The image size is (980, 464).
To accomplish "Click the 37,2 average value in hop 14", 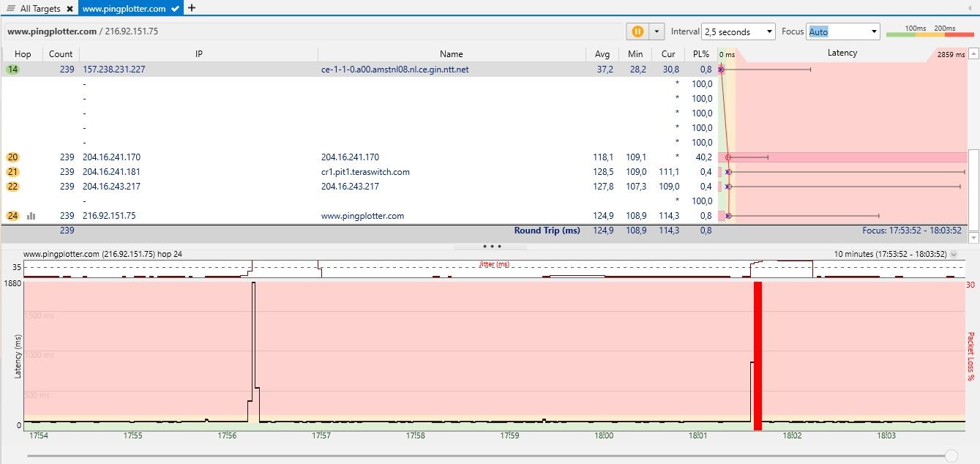I will [605, 70].
